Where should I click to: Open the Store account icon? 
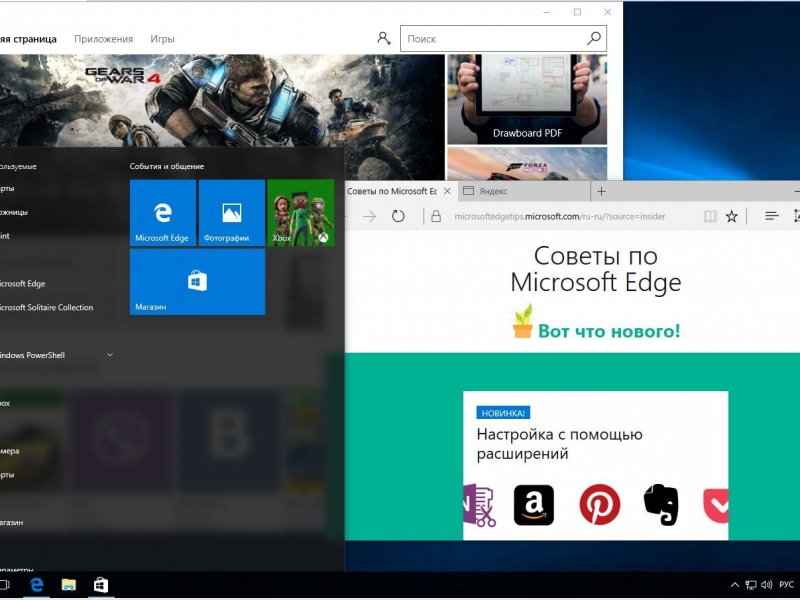(x=384, y=38)
